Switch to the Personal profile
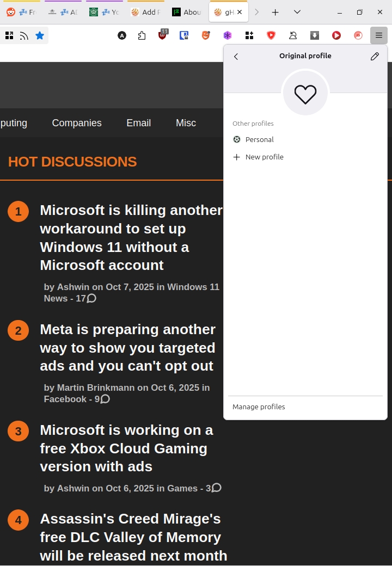This screenshot has height=566, width=392. point(259,139)
